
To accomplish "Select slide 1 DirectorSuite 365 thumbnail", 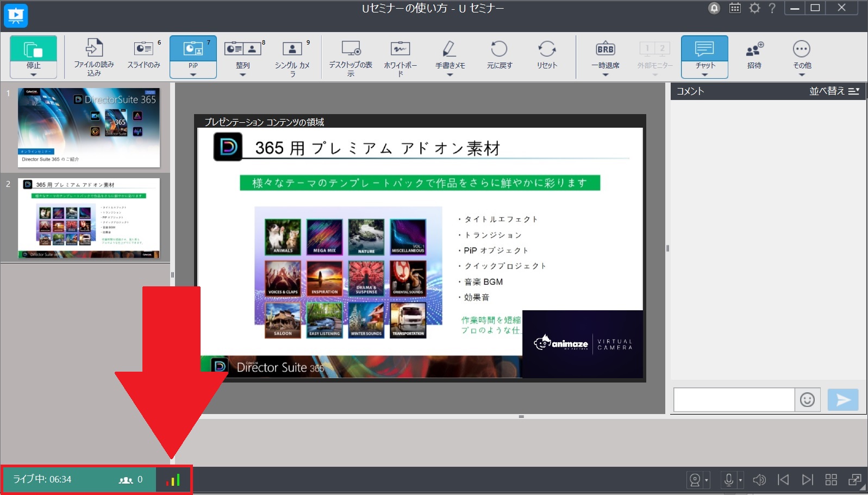I will pos(89,128).
